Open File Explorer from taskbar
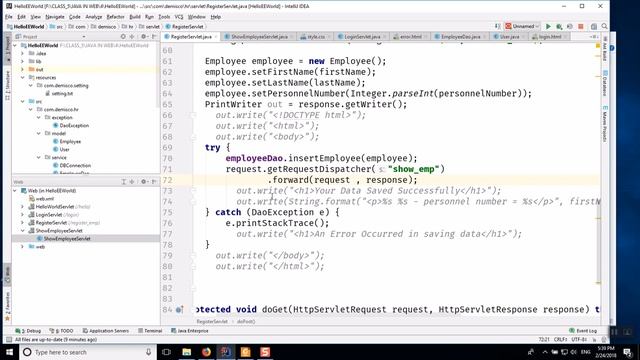640x360 pixels. [x=187, y=352]
